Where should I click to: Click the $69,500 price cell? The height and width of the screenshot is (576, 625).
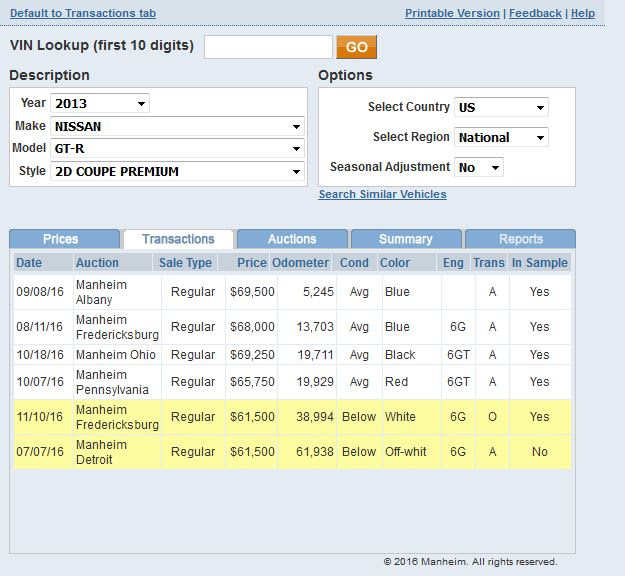252,292
